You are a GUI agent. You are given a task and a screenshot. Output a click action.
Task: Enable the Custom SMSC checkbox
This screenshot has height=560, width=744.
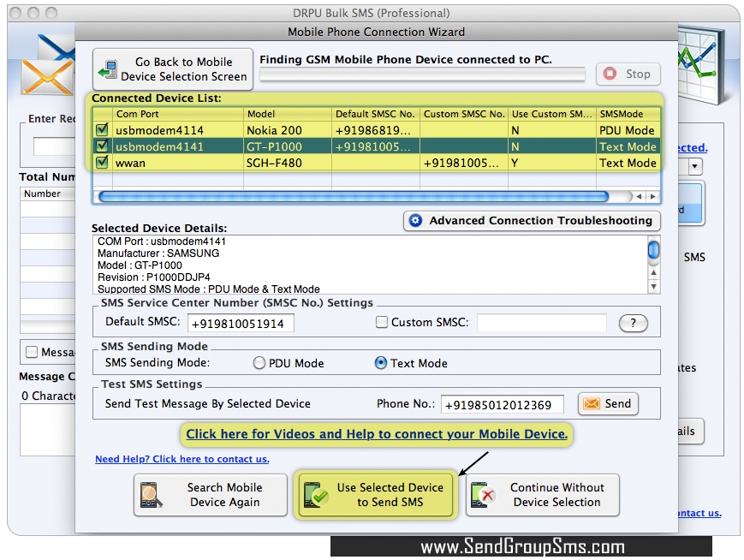click(382, 322)
